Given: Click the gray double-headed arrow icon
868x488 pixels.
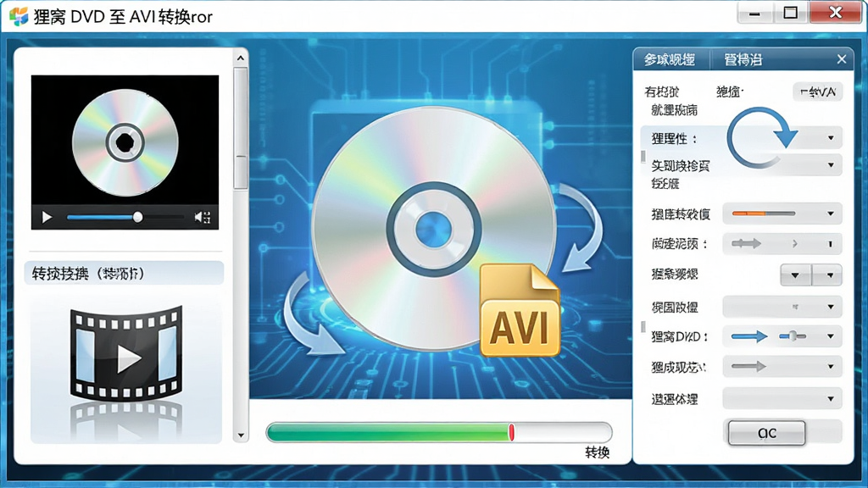Looking at the screenshot, I should (746, 243).
